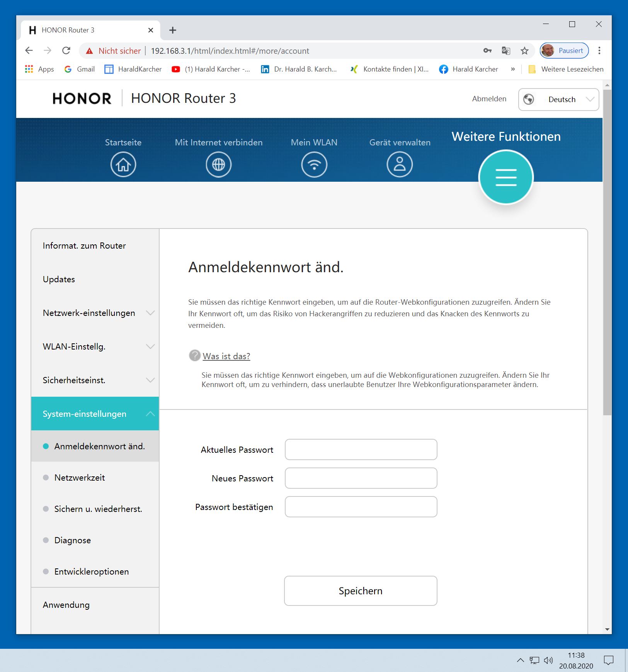The height and width of the screenshot is (672, 628).
Task: Click the Gerät verwalten navigation label
Action: coord(400,142)
